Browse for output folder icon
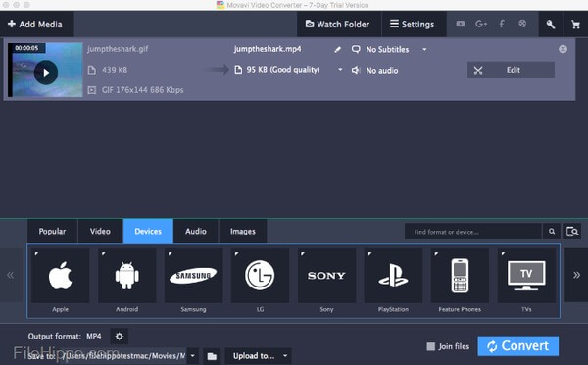Image resolution: width=588 pixels, height=365 pixels. (x=212, y=356)
